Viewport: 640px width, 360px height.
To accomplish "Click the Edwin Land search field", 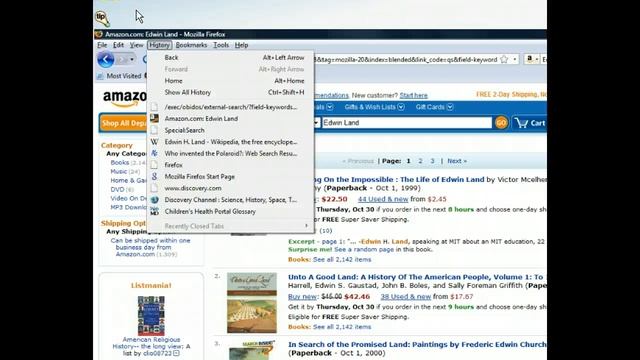I will click(x=407, y=122).
